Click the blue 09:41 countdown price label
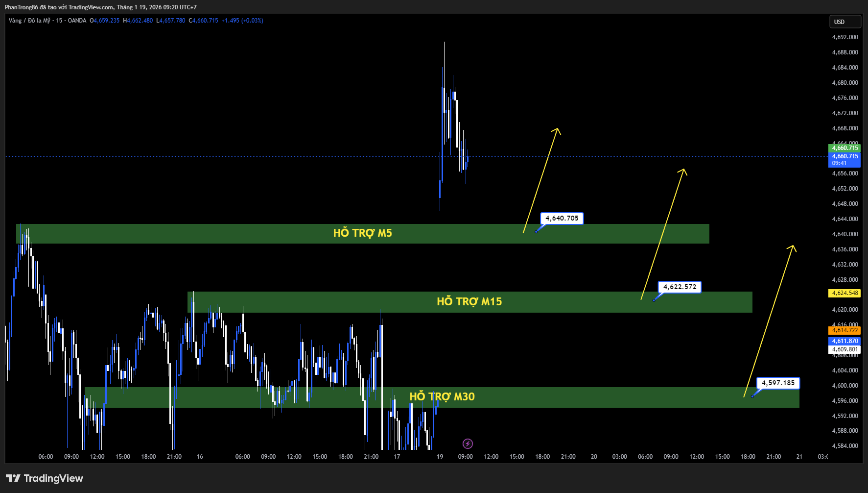868x493 pixels. click(845, 163)
